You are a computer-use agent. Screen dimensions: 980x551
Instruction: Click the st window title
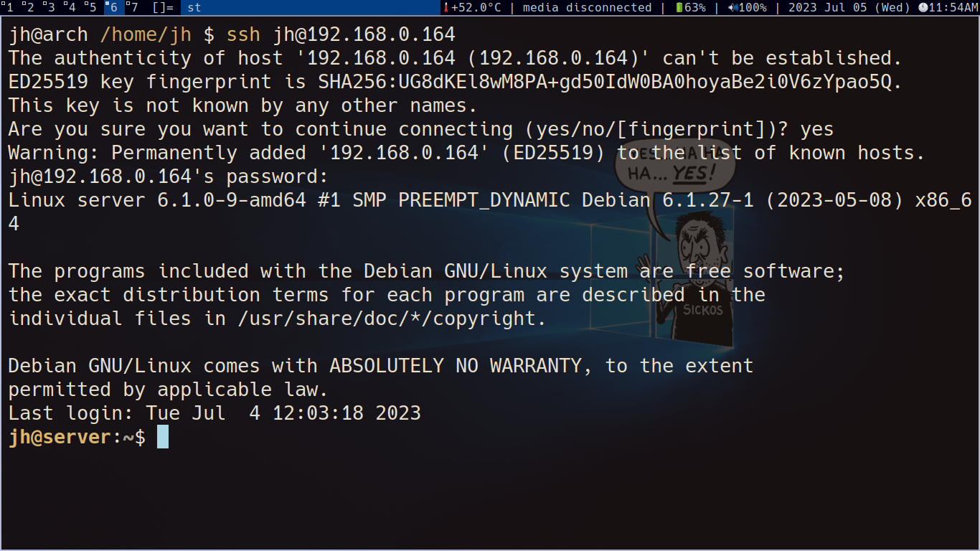point(194,7)
